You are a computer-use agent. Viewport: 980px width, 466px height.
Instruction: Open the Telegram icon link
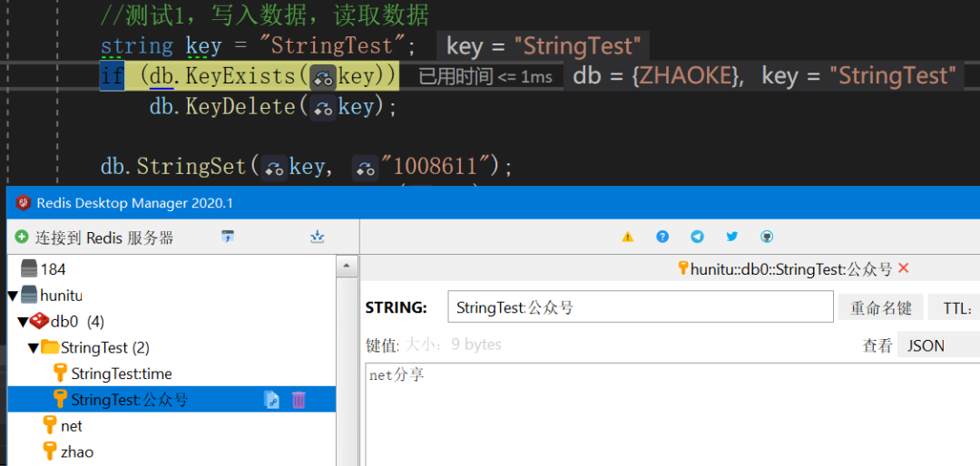click(x=698, y=237)
